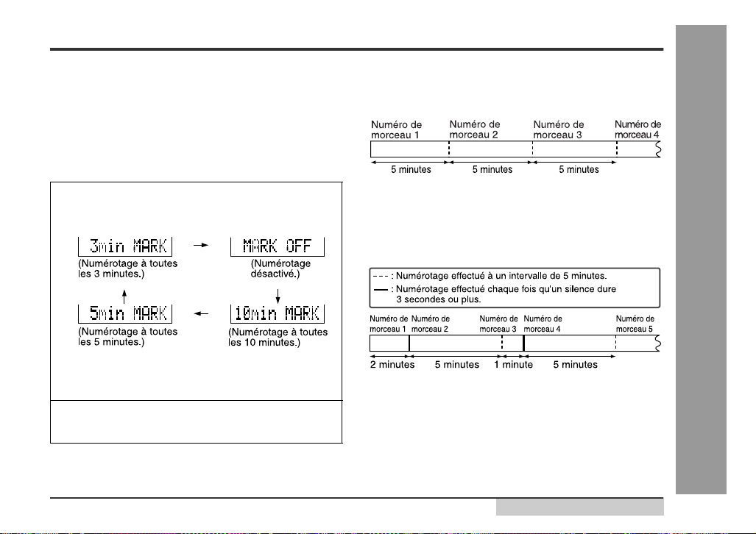Click 'Numéro de morceau 1' in bottom diagram
Screen dimensions: 756x534
pyautogui.click(x=389, y=324)
